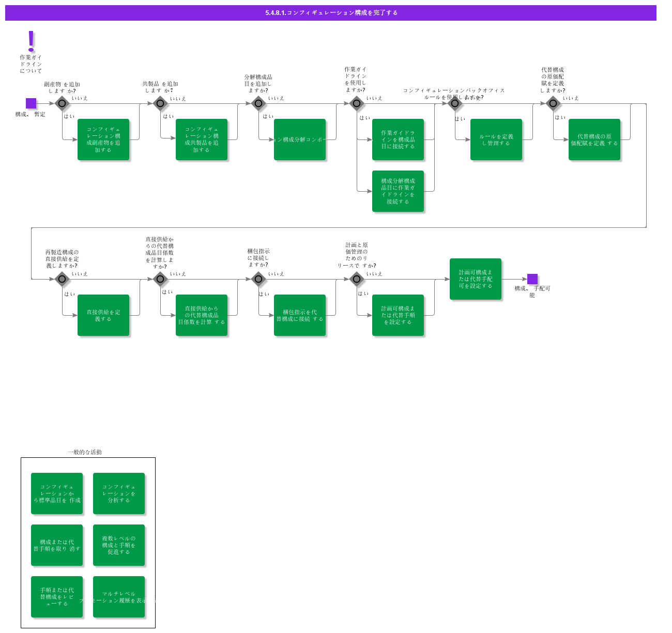Screen dimensions: 672x633
Task: Click the purple start event 構成、暫定
Action: [x=31, y=103]
